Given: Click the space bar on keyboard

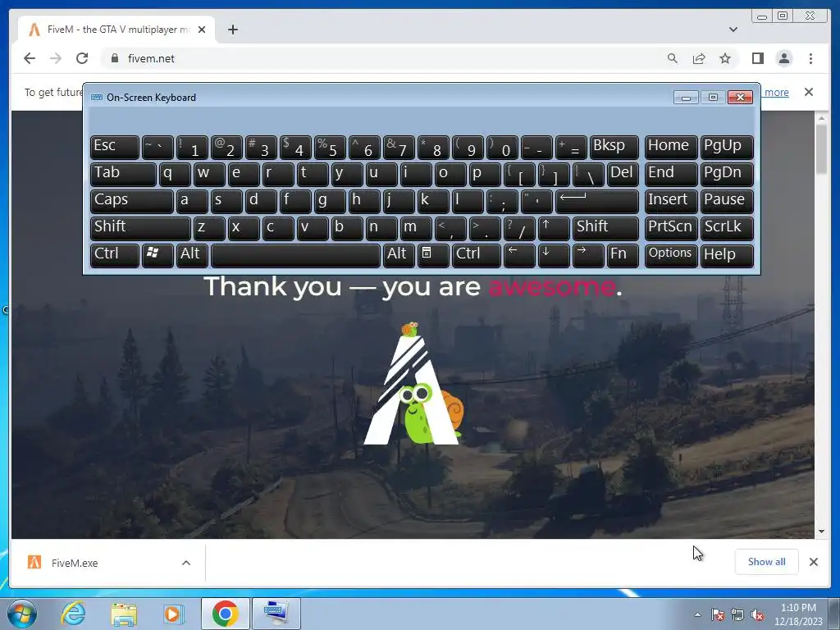Looking at the screenshot, I should click(295, 255).
